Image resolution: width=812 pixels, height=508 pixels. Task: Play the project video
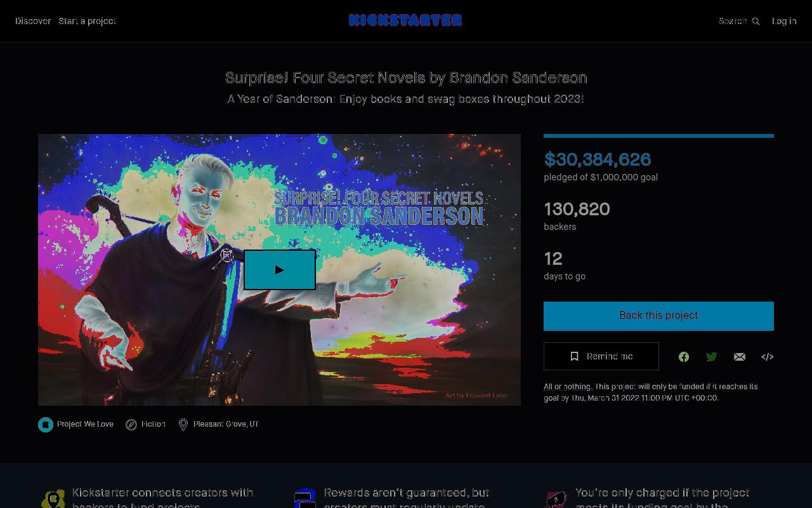coord(280,270)
